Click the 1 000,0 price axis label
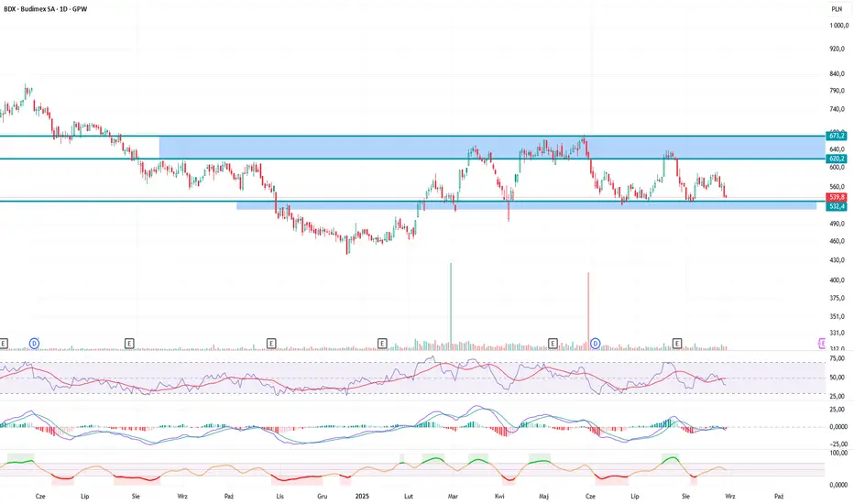 click(838, 25)
